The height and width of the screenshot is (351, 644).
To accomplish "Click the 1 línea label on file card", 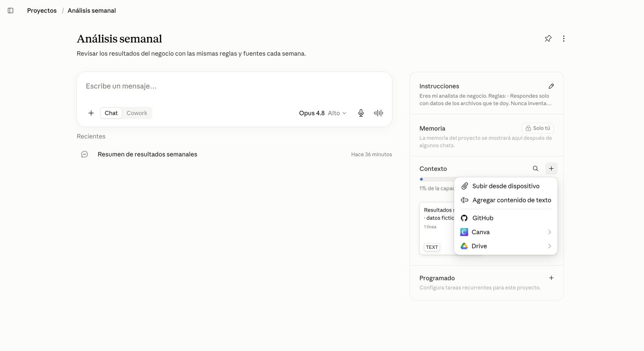I will [x=430, y=227].
